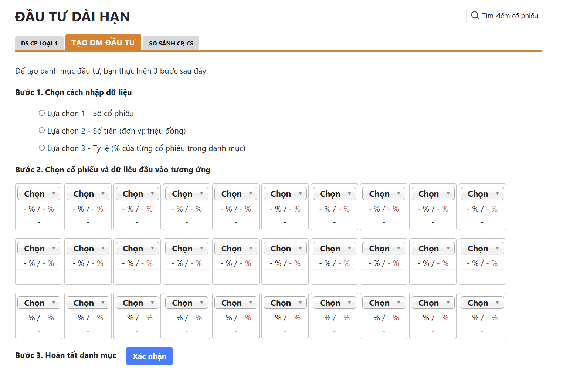Click the Xác nhận button

coord(149,356)
